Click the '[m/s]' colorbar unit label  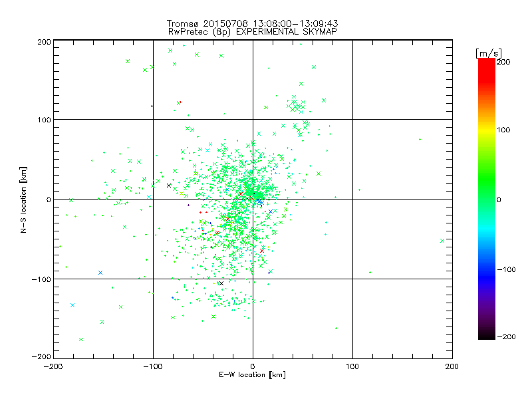(488, 53)
